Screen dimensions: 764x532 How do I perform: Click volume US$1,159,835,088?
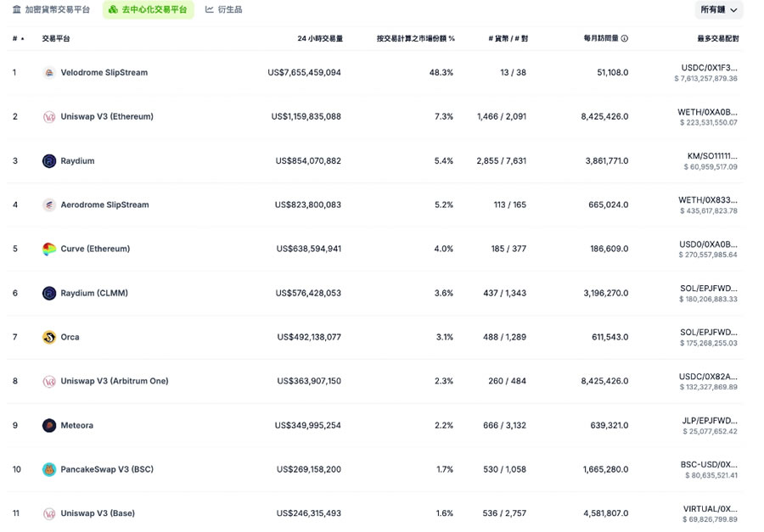pyautogui.click(x=306, y=117)
